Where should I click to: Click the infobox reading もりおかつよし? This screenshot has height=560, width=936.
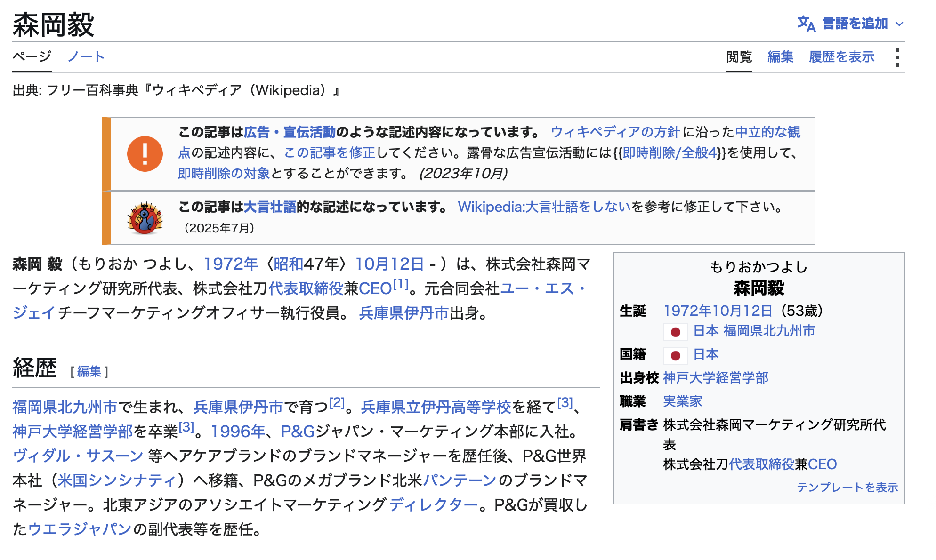[759, 267]
